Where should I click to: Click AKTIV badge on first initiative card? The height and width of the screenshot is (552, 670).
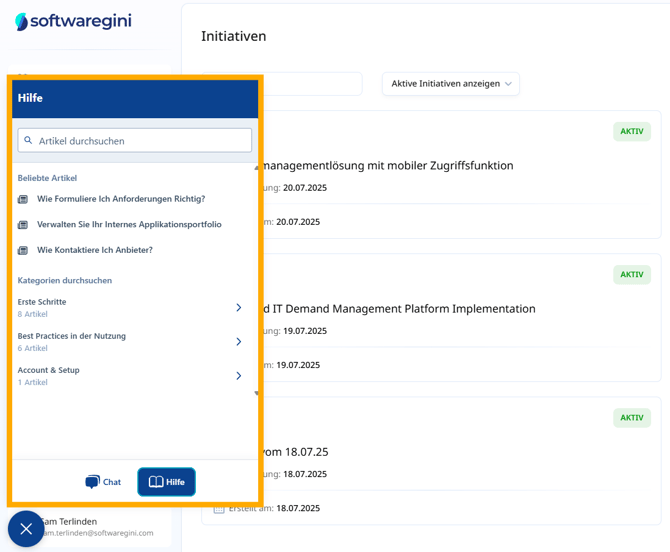tap(631, 132)
